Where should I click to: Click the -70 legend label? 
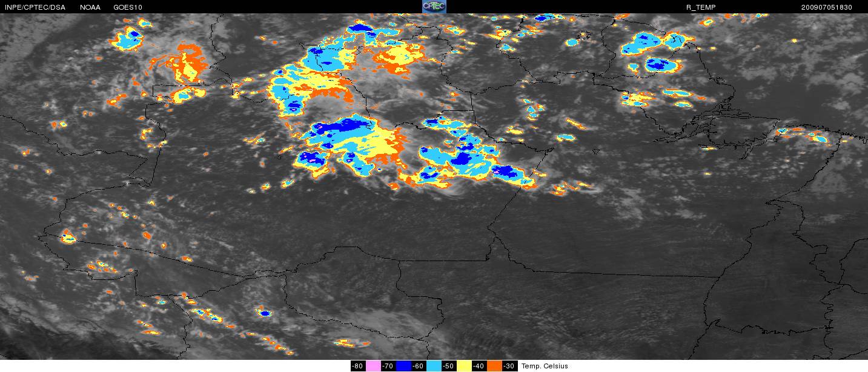coord(388,366)
